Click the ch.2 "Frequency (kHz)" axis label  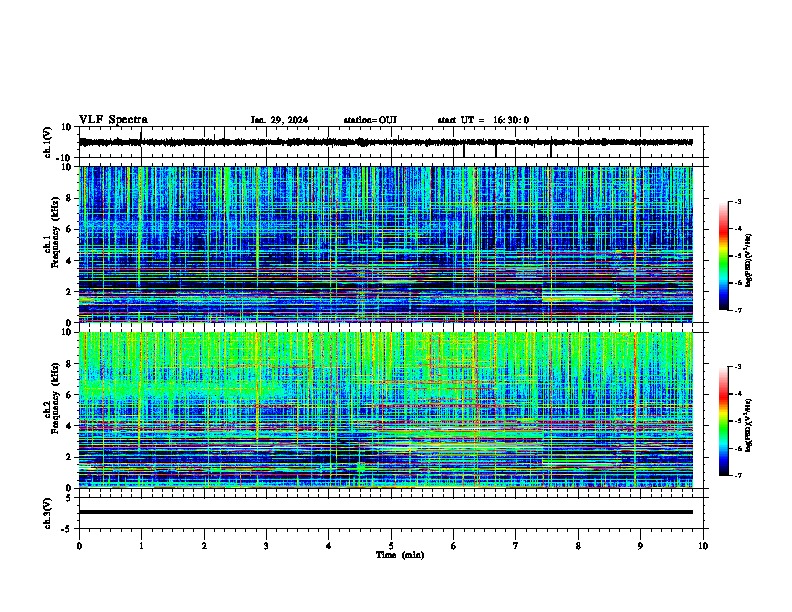coord(55,397)
